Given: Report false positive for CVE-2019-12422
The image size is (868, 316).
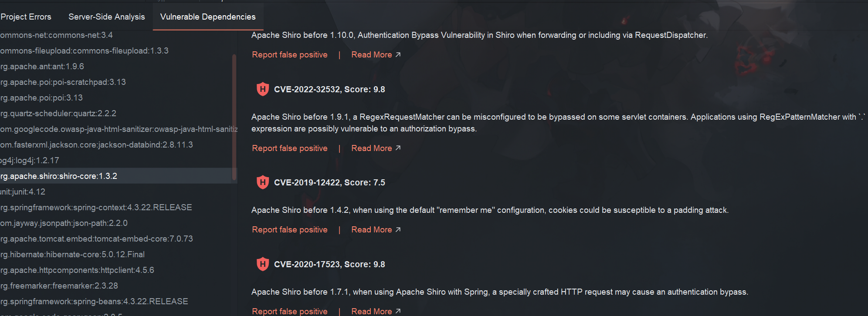Looking at the screenshot, I should [x=290, y=230].
